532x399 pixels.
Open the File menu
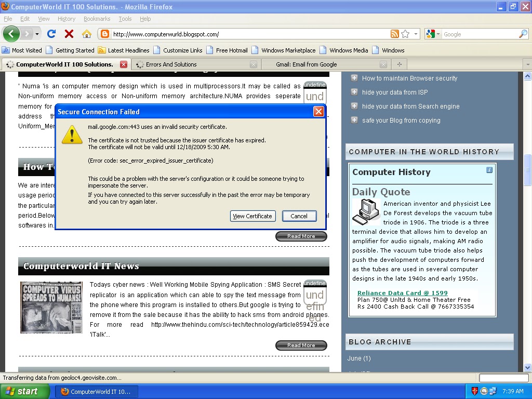8,19
